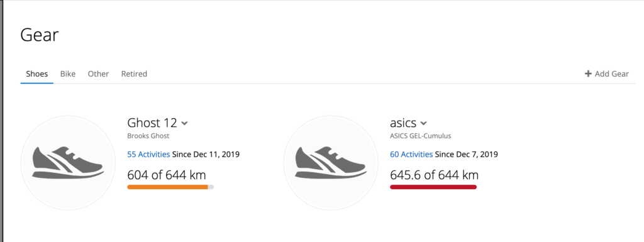The image size is (644, 242).
Task: Click the red asics progress bar
Action: (433, 187)
